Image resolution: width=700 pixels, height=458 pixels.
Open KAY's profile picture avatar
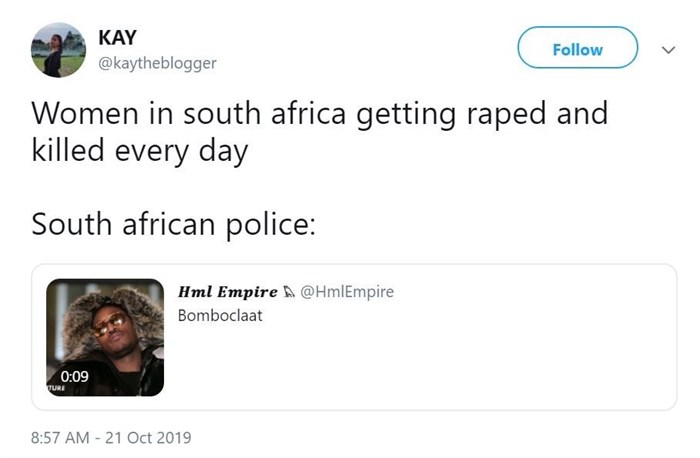pyautogui.click(x=58, y=50)
